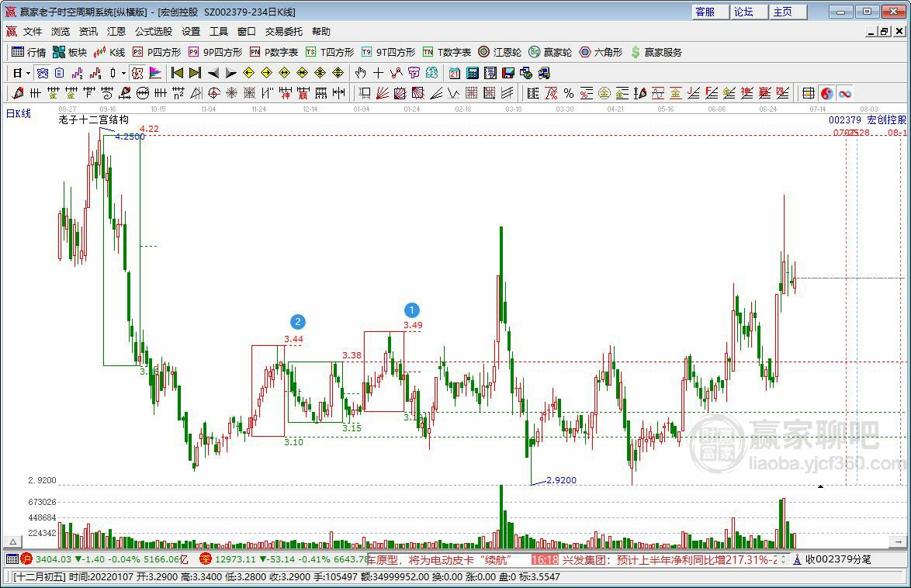This screenshot has height=588, width=911.
Task: Click the 日K线 chart label
Action: pyautogui.click(x=19, y=114)
